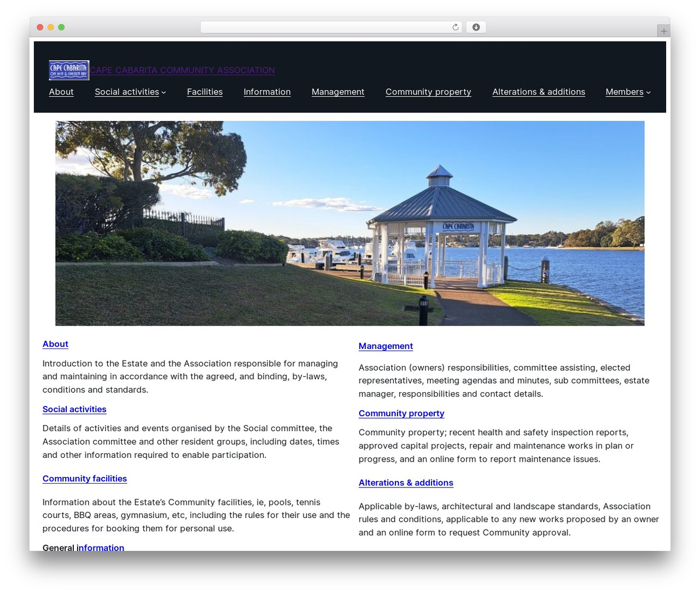This screenshot has width=700, height=593.
Task: Follow the About heading link in content
Action: click(x=55, y=344)
